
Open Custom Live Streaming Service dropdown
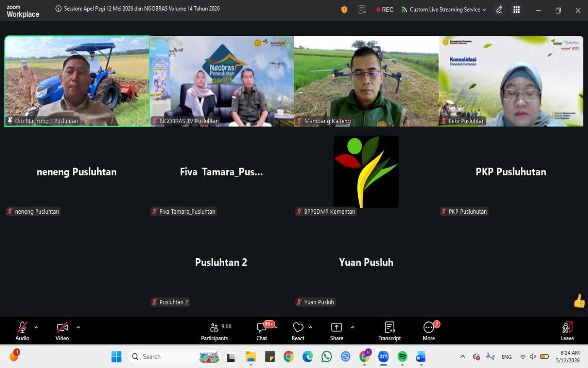(x=444, y=10)
